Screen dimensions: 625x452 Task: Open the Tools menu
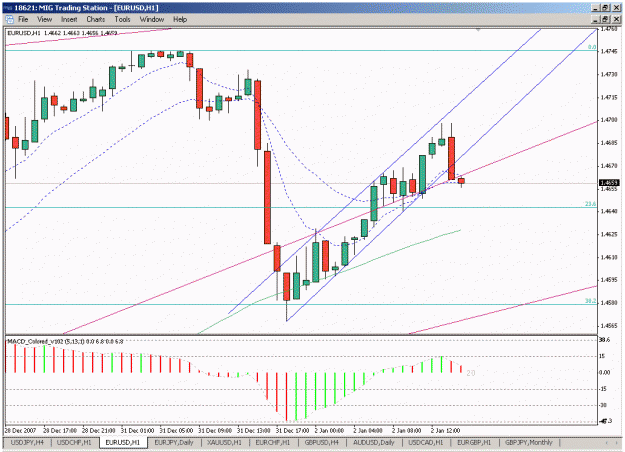[122, 19]
